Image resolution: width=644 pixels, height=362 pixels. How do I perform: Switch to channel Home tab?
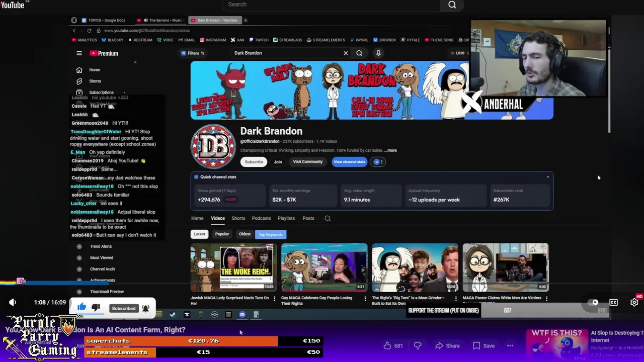click(197, 218)
